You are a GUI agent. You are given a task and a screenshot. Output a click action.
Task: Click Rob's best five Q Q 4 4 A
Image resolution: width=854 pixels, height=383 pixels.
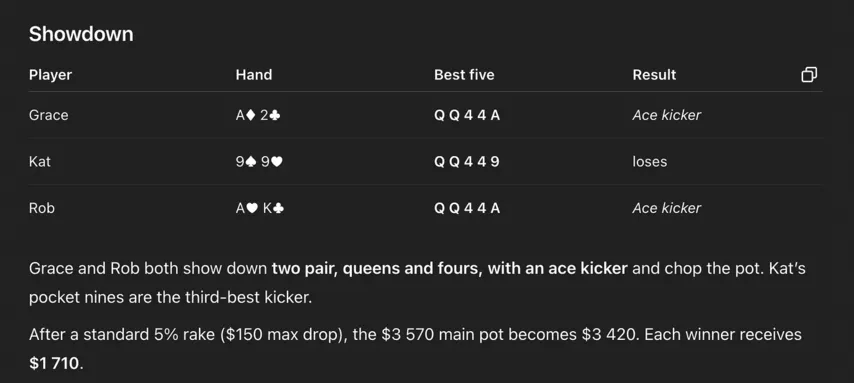pyautogui.click(x=467, y=208)
